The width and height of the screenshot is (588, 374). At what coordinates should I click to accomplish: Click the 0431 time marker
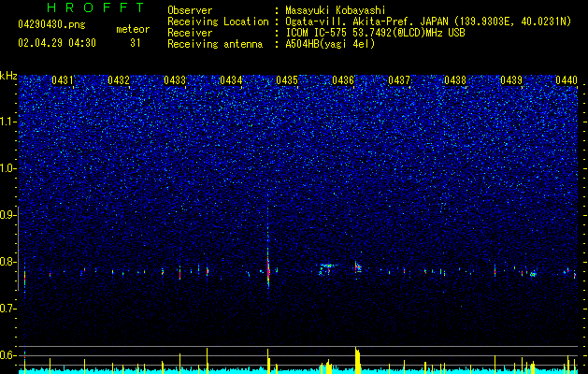(x=63, y=80)
